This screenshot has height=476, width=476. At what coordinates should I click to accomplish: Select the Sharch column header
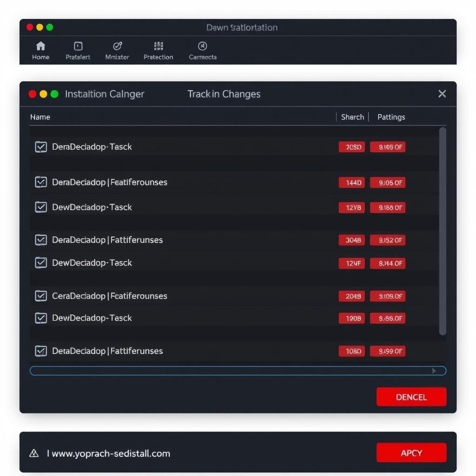pos(352,117)
